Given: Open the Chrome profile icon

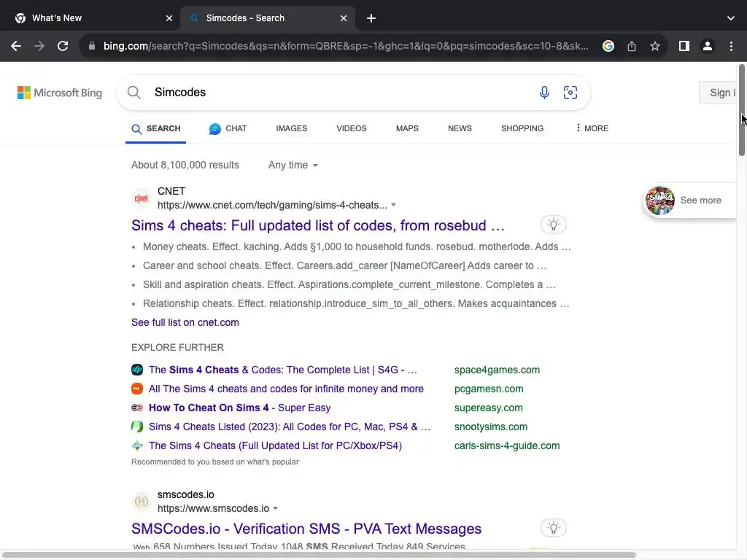Looking at the screenshot, I should click(x=708, y=46).
